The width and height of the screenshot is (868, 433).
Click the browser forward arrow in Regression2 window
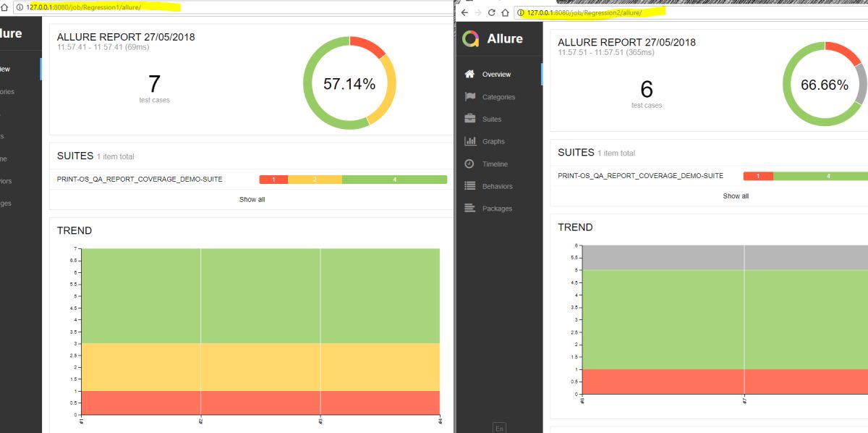click(x=478, y=12)
